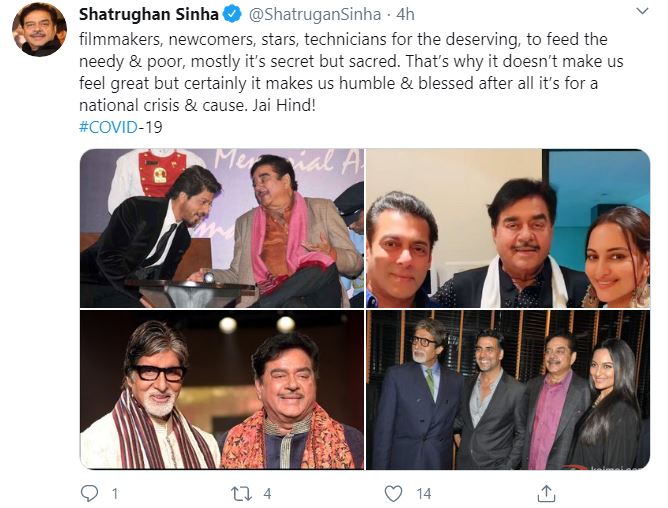This screenshot has width=668, height=508.
Task: Open top-right selfie photo of three people
Action: pyautogui.click(x=508, y=228)
